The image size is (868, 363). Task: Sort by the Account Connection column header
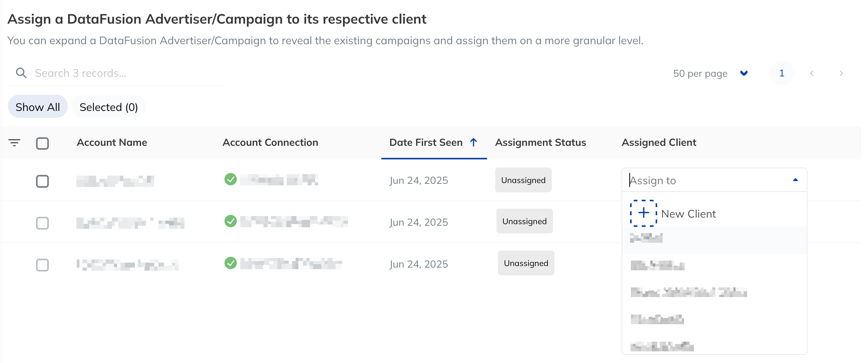tap(270, 142)
